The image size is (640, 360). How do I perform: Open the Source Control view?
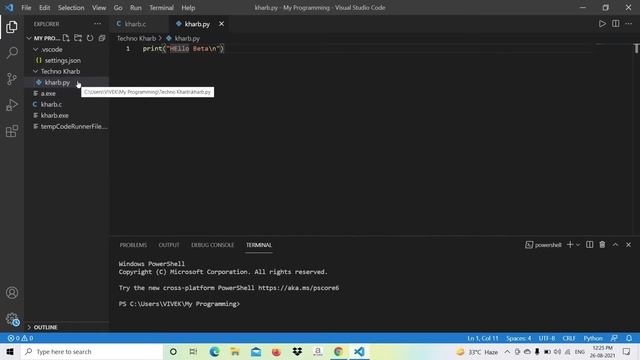[12, 78]
